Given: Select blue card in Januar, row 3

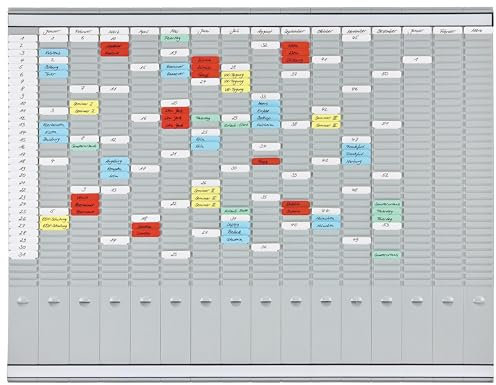Looking at the screenshot, I should [54, 53].
